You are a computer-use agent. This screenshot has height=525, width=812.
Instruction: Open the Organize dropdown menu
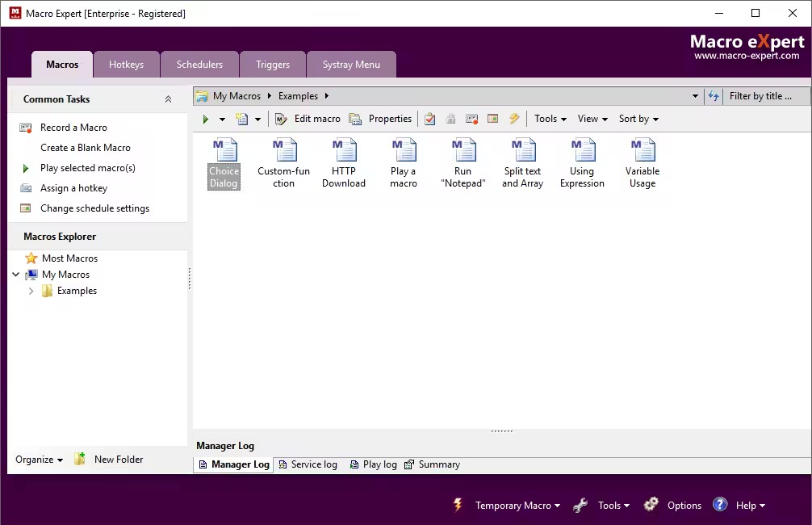pyautogui.click(x=39, y=460)
